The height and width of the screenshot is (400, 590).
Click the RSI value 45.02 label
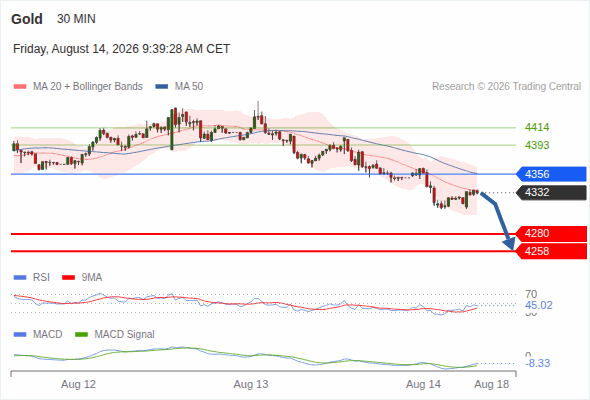pyautogui.click(x=539, y=305)
